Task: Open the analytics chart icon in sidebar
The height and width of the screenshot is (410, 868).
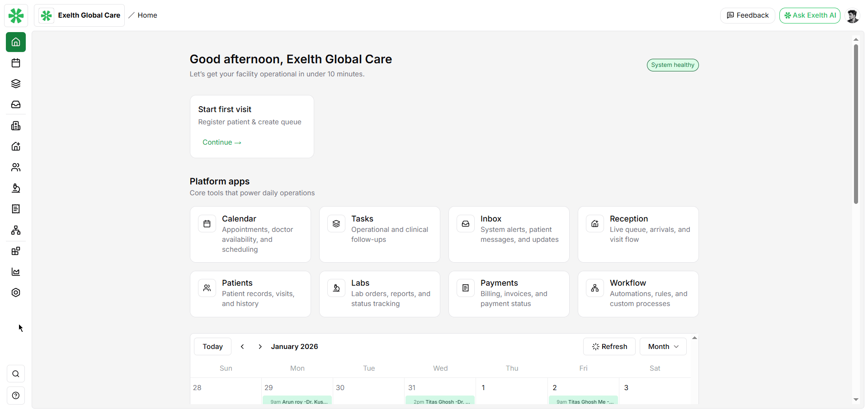Action: [x=16, y=272]
